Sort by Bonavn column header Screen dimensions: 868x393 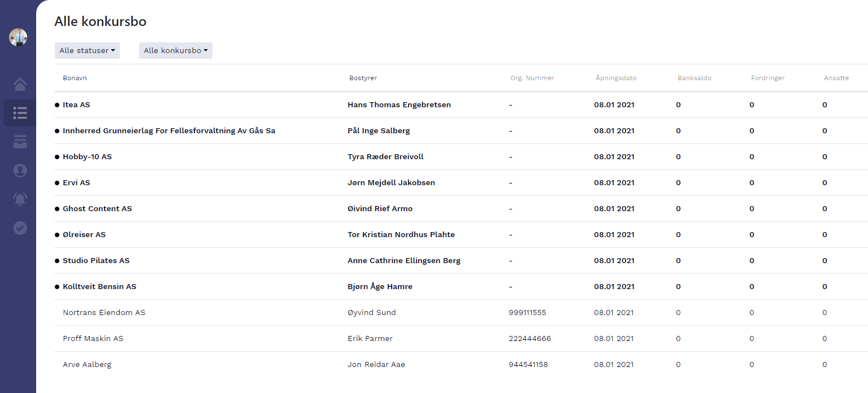[x=75, y=78]
